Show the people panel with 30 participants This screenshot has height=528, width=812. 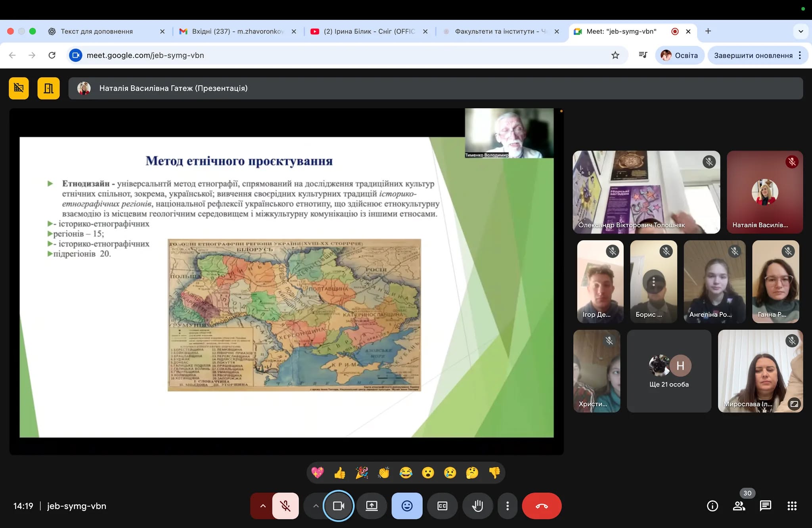pos(739,506)
